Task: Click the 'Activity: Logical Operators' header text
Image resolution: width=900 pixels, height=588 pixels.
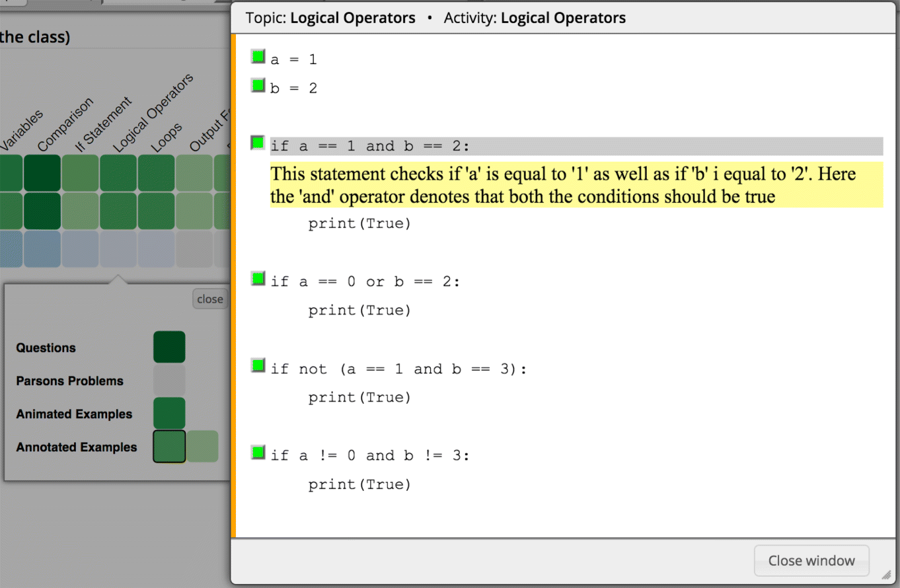Action: pyautogui.click(x=535, y=18)
